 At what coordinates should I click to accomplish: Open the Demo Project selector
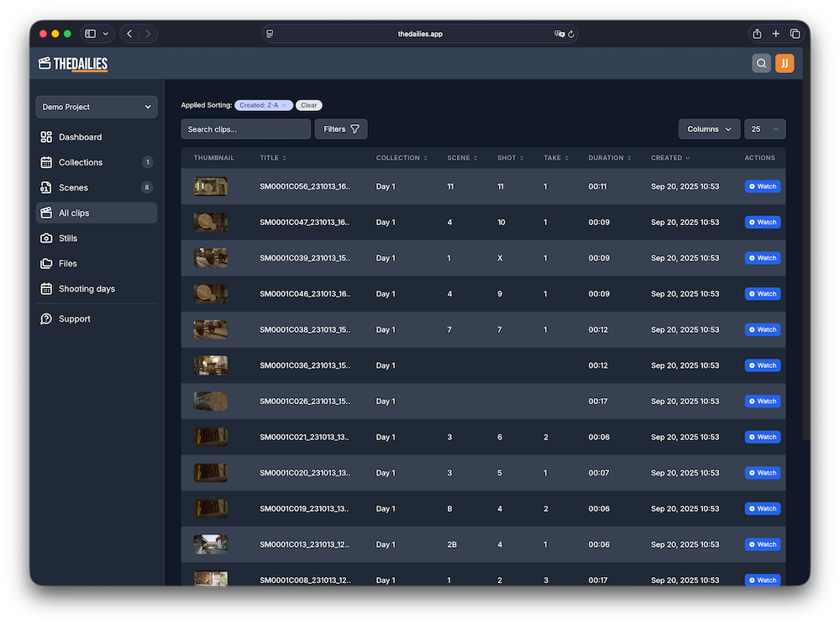[x=96, y=107]
